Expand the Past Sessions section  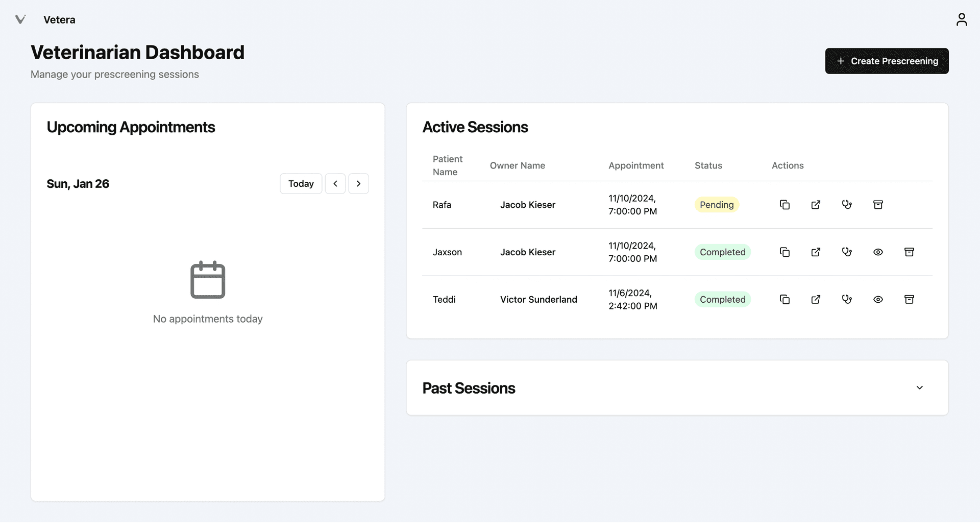tap(919, 388)
